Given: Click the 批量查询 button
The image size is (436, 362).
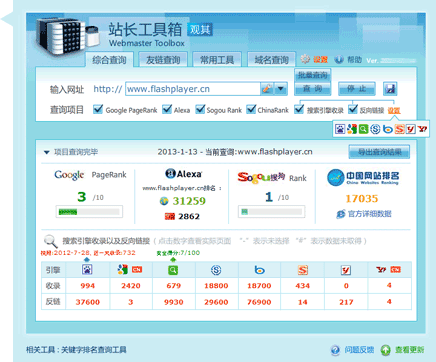Looking at the screenshot, I should coord(312,75).
